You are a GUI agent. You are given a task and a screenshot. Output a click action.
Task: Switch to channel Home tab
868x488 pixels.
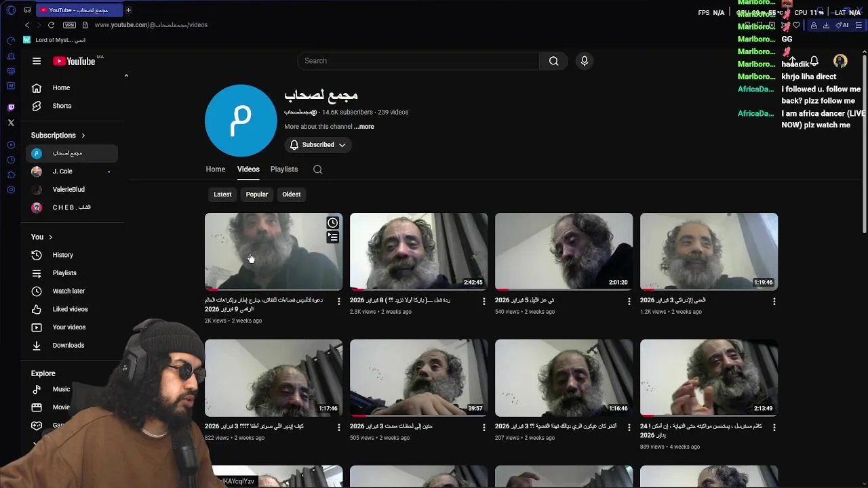[216, 169]
